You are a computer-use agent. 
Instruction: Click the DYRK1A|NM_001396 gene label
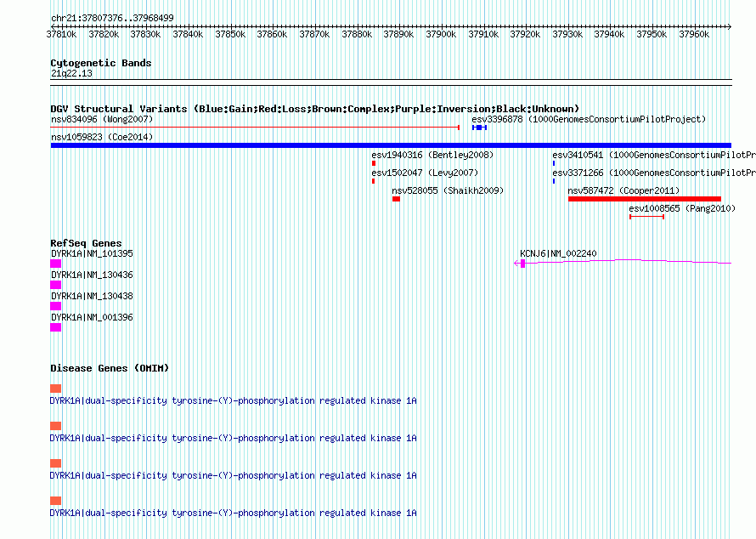click(92, 317)
